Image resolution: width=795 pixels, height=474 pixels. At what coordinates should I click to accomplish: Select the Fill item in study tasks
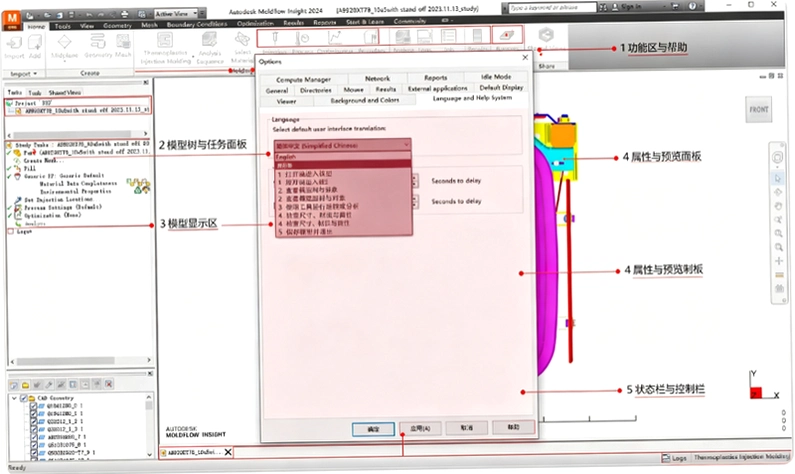point(29,168)
